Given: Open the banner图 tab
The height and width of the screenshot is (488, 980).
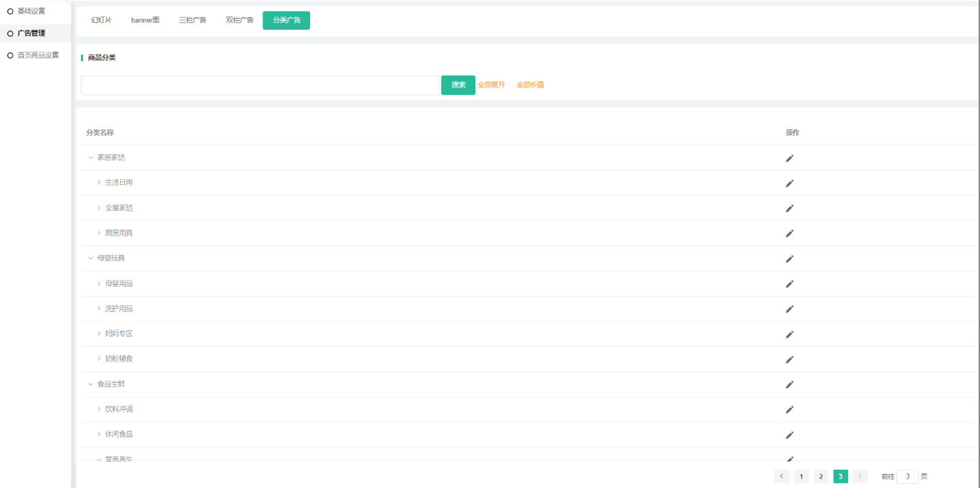Looking at the screenshot, I should click(145, 20).
